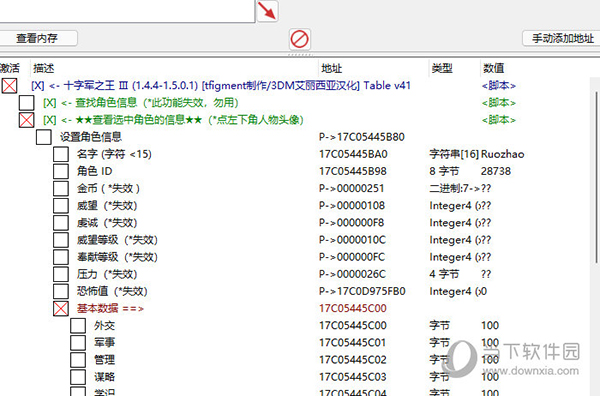Uncheck the 十字军之王 III Table v41 script box
The height and width of the screenshot is (396, 600).
click(x=9, y=86)
